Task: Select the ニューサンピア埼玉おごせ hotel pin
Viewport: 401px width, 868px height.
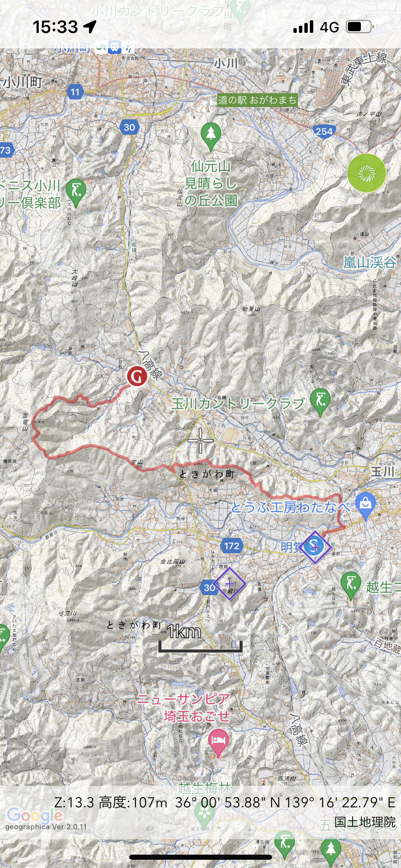Action: click(218, 743)
